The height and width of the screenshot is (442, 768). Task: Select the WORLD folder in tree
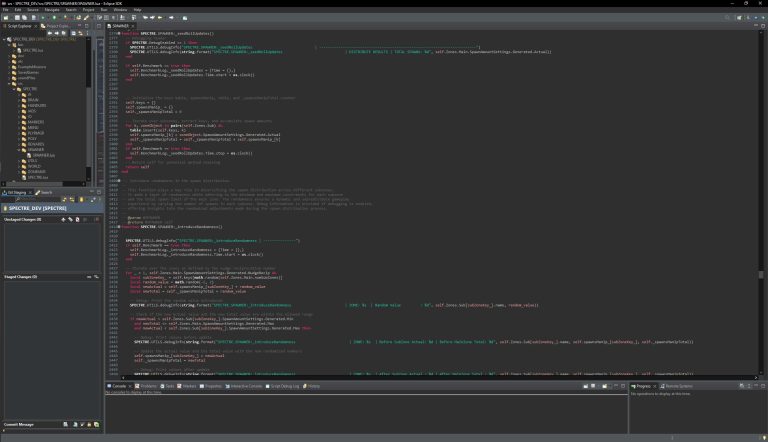[x=31, y=166]
